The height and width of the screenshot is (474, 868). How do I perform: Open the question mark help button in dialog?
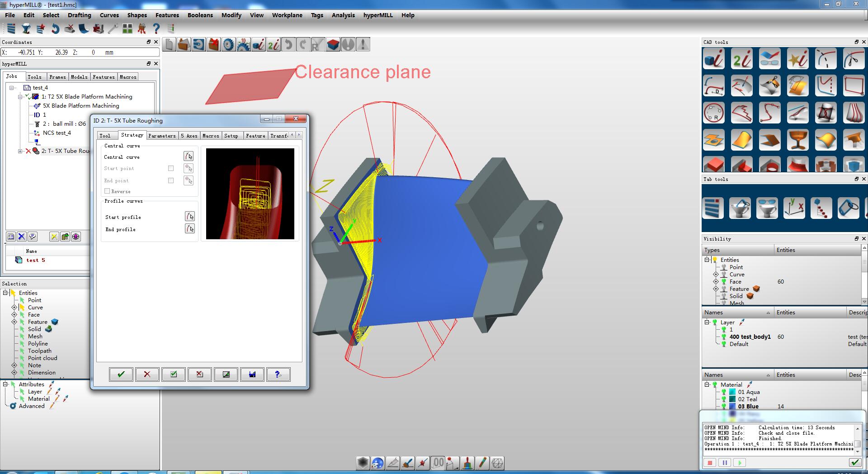click(x=278, y=374)
